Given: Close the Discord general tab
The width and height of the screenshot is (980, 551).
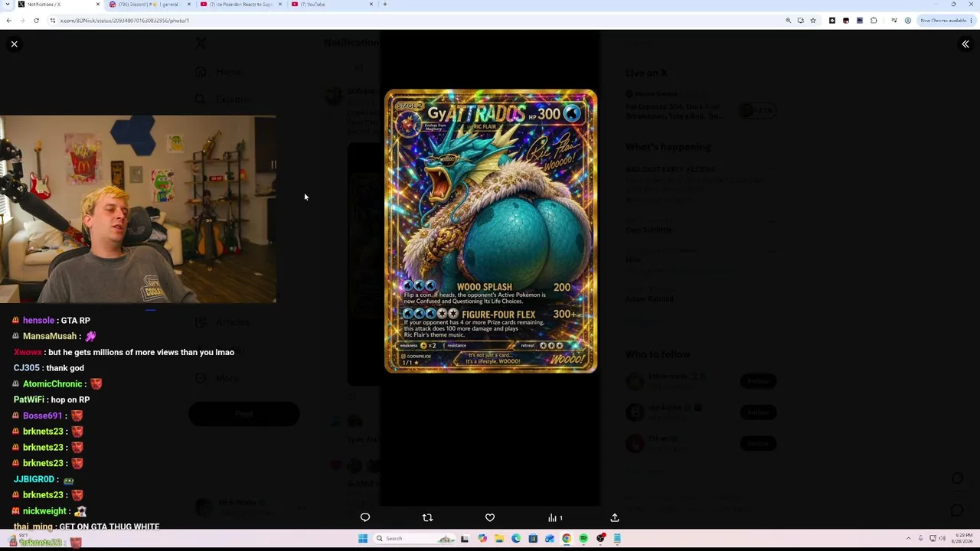Looking at the screenshot, I should tap(189, 5).
